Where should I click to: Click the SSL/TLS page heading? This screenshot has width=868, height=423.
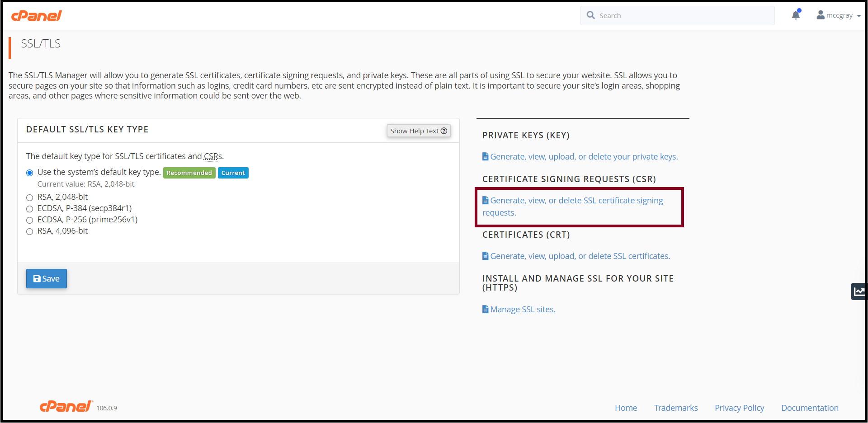(x=41, y=43)
